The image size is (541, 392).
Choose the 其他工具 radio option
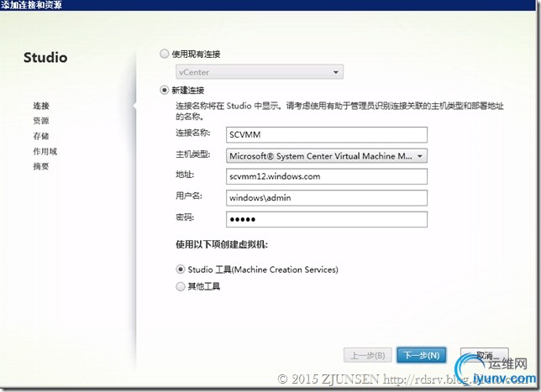[181, 286]
